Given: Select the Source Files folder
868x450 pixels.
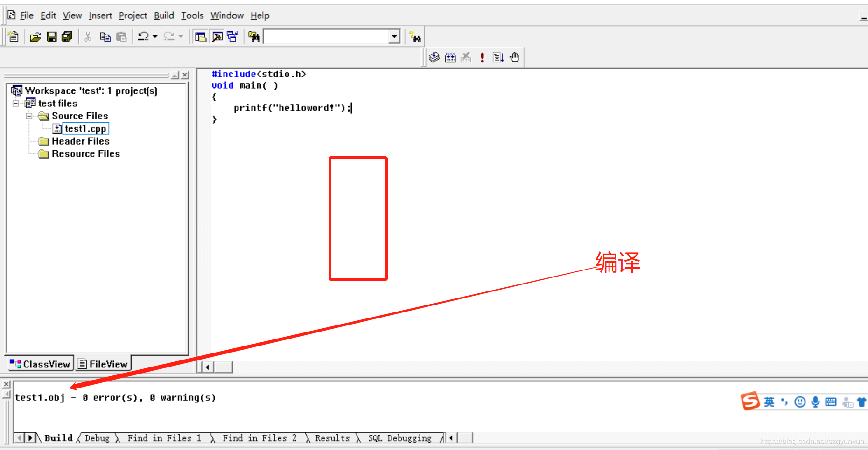Looking at the screenshot, I should (x=80, y=116).
